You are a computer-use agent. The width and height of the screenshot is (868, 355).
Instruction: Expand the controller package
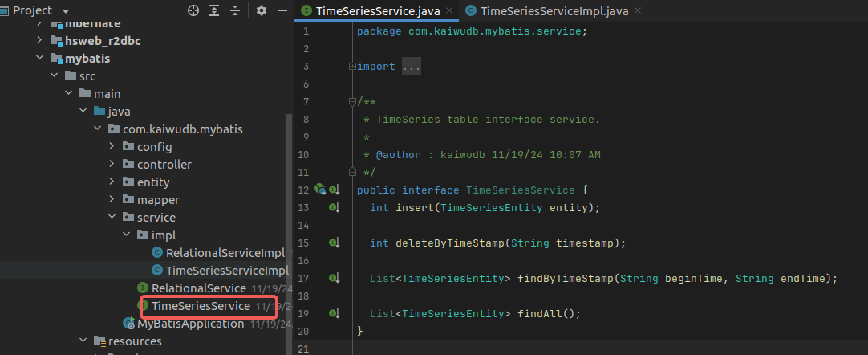pos(112,164)
